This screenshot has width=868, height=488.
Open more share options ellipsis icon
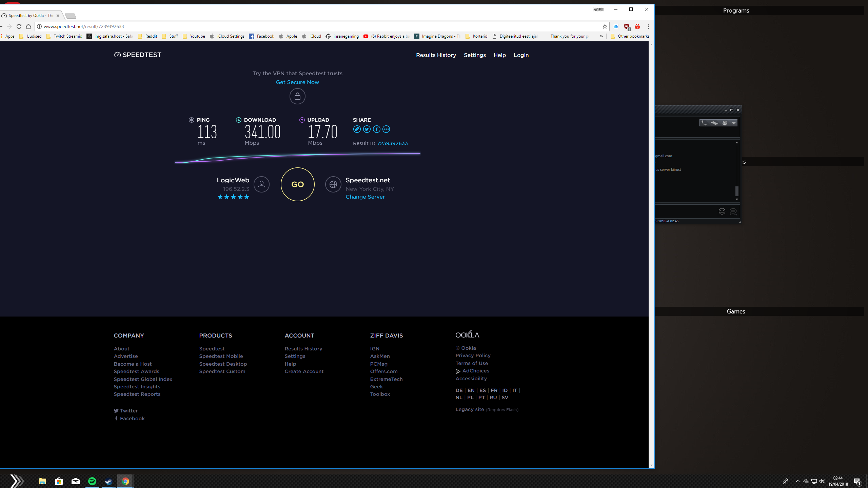(x=386, y=129)
